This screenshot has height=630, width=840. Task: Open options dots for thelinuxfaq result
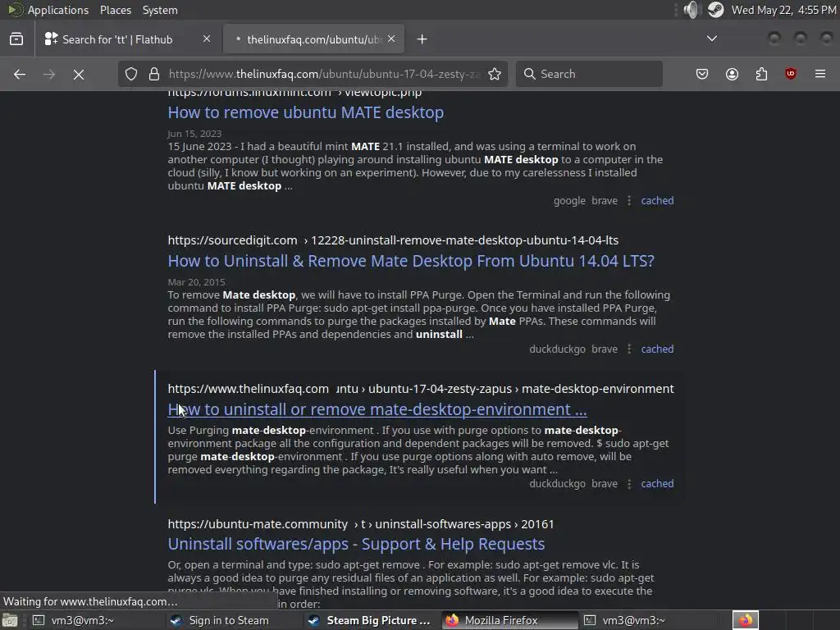[x=629, y=484]
